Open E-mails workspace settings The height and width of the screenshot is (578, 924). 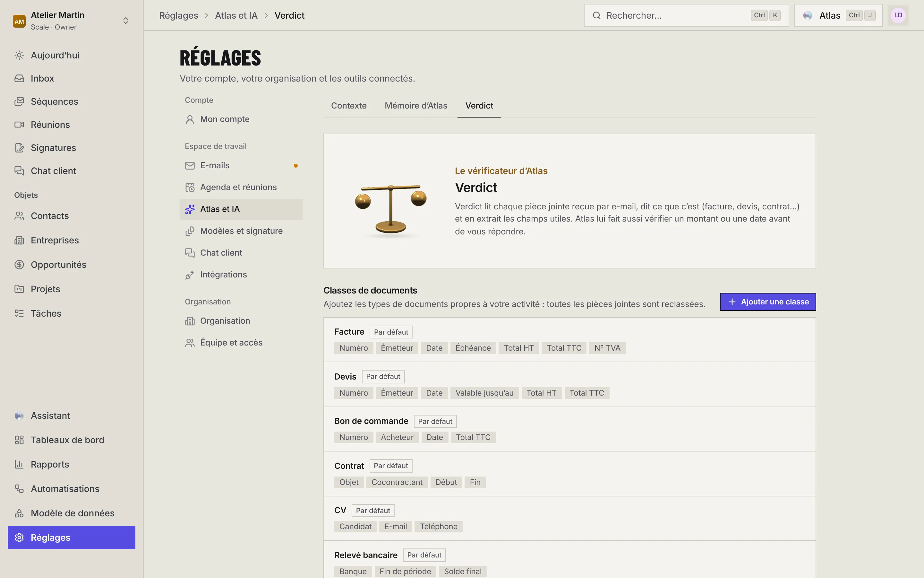point(241,165)
